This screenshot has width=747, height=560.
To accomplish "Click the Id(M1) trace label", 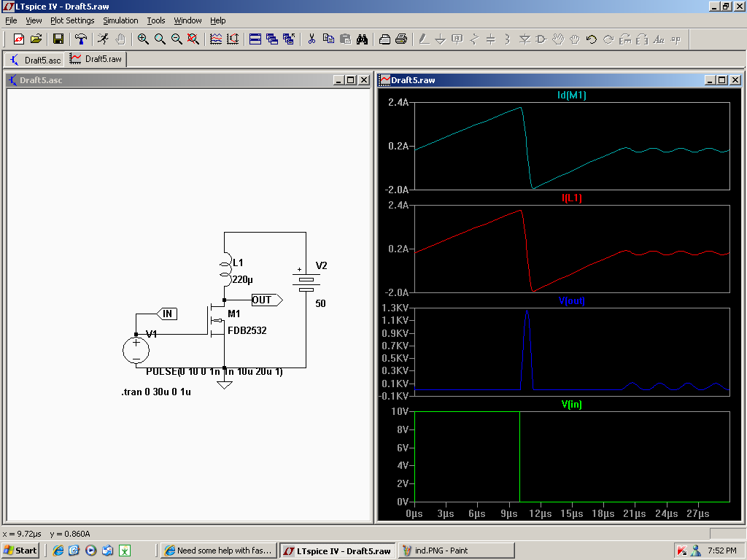I will [572, 95].
